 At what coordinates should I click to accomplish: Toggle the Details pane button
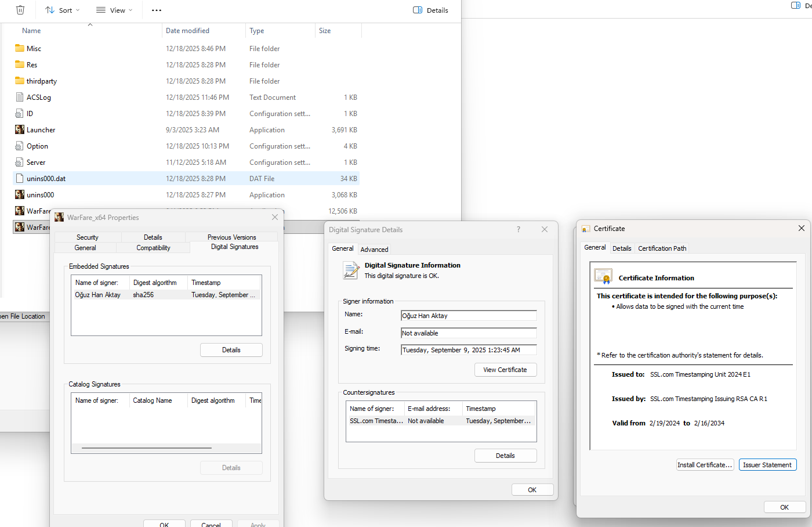point(430,10)
